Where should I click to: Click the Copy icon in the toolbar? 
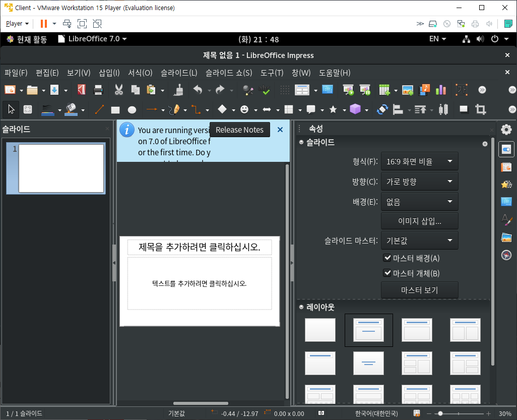(135, 90)
